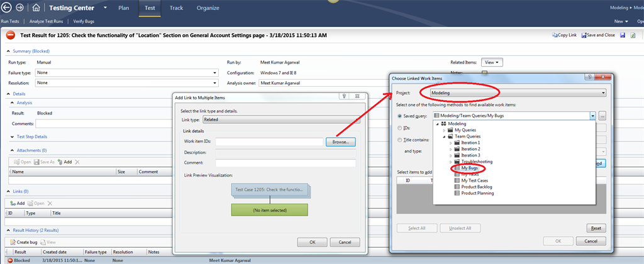Click Open in Attachments toolbar

click(x=23, y=162)
